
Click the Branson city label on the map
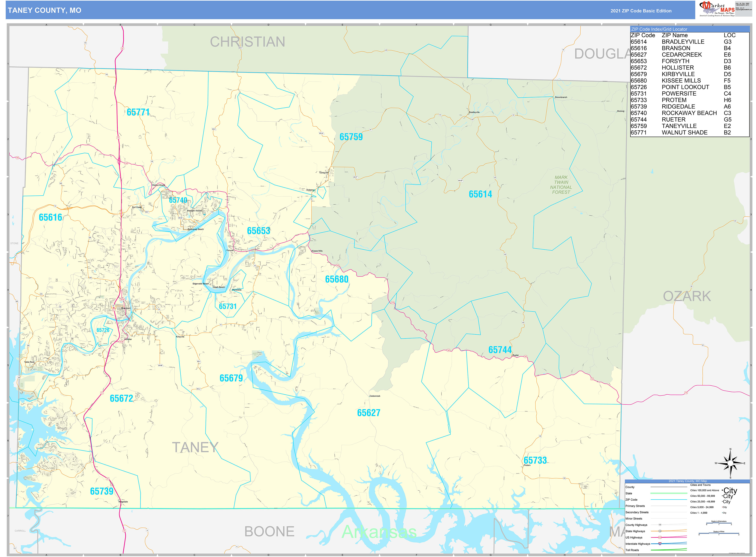tap(126, 308)
